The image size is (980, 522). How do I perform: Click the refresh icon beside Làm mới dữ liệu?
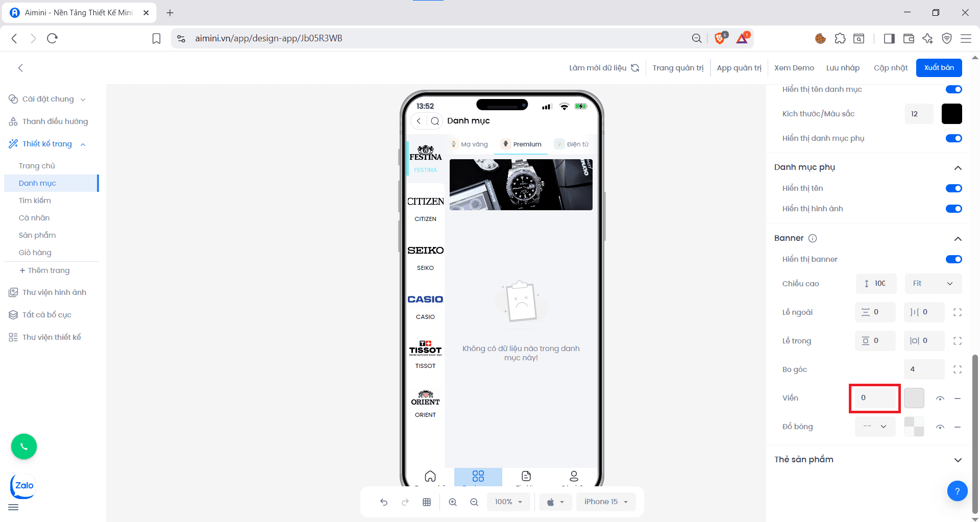coord(635,68)
